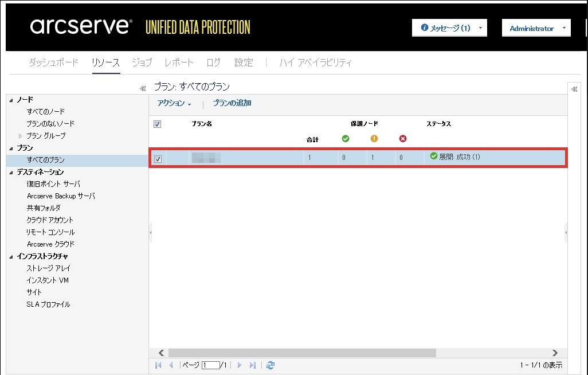The width and height of the screenshot is (588, 375).
Task: Click the page number input field
Action: (x=210, y=365)
